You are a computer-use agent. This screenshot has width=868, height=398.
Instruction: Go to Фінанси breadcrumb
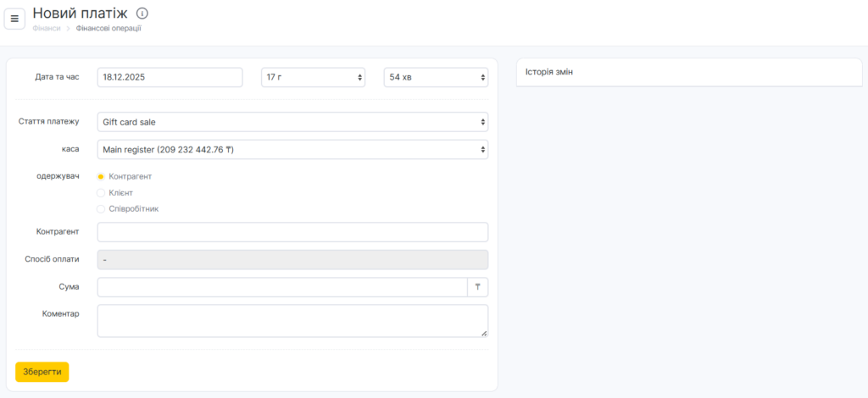47,29
